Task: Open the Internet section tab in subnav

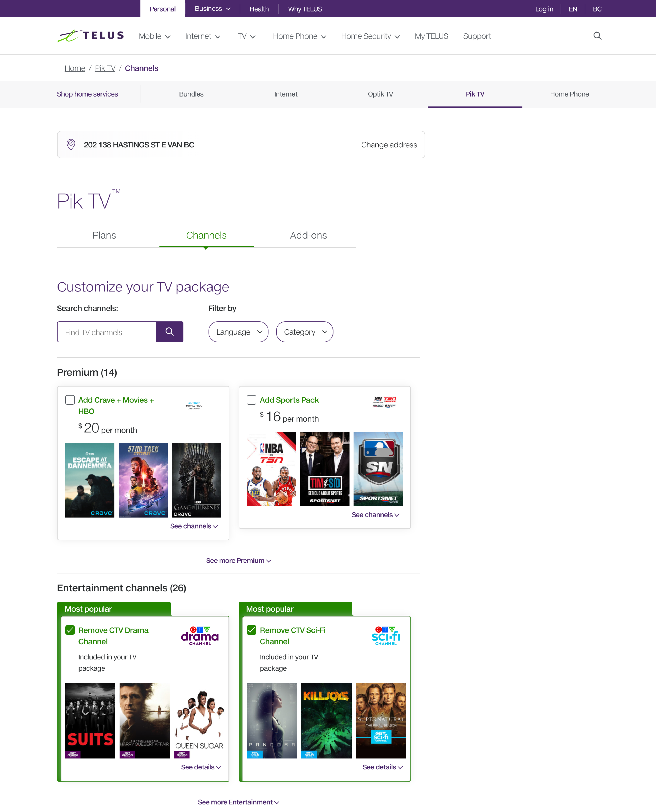Action: pos(286,94)
